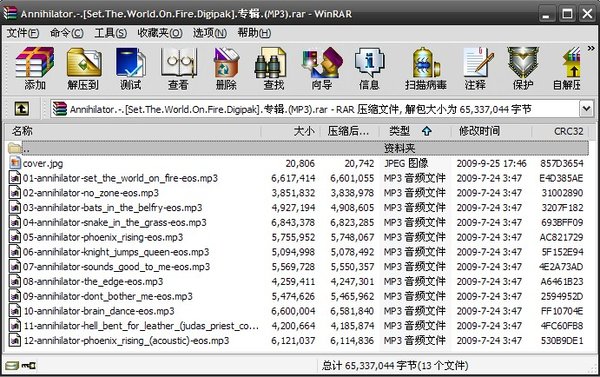The height and width of the screenshot is (377, 600).
Task: Open the 文件(F) menu
Action: coord(23,33)
